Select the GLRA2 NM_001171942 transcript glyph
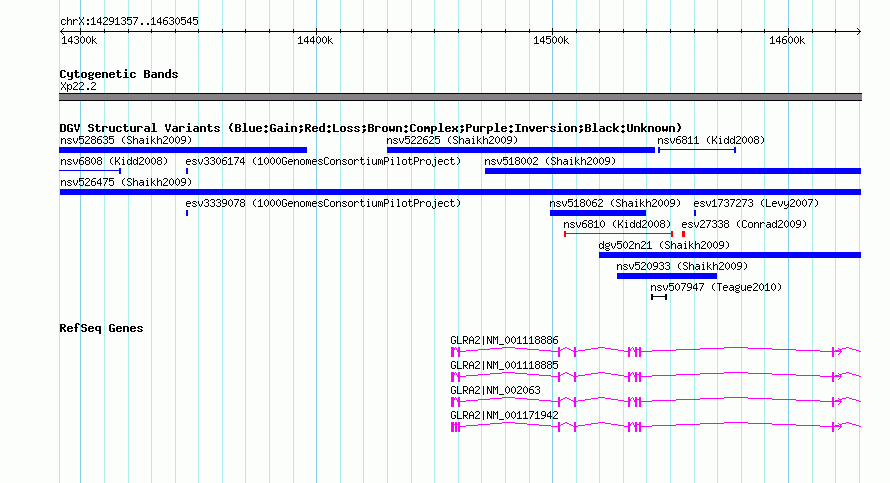The width and height of the screenshot is (890, 483). [656, 427]
